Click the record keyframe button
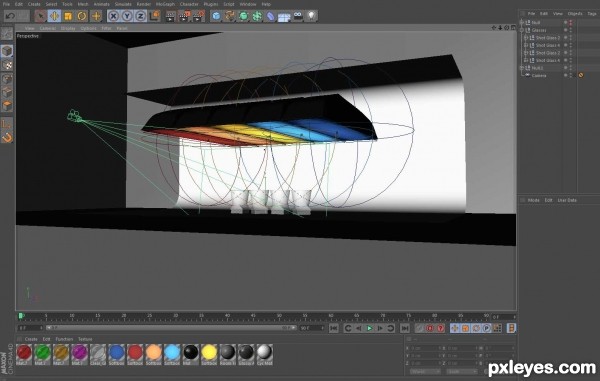This screenshot has height=381, width=600. click(419, 328)
